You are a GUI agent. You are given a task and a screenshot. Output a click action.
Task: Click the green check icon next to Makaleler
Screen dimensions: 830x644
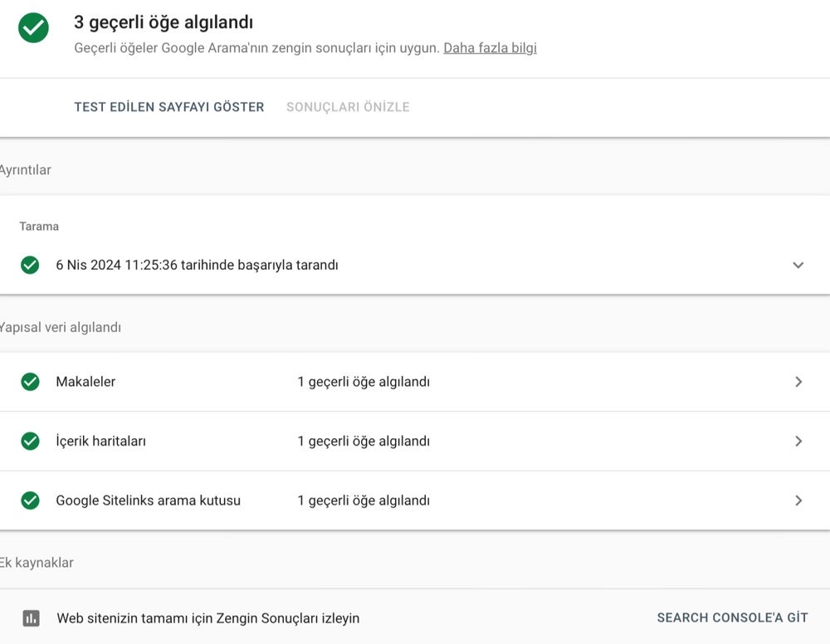click(x=30, y=382)
